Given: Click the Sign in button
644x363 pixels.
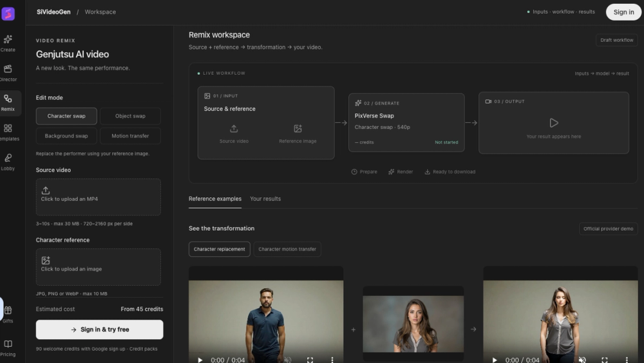Looking at the screenshot, I should [623, 12].
